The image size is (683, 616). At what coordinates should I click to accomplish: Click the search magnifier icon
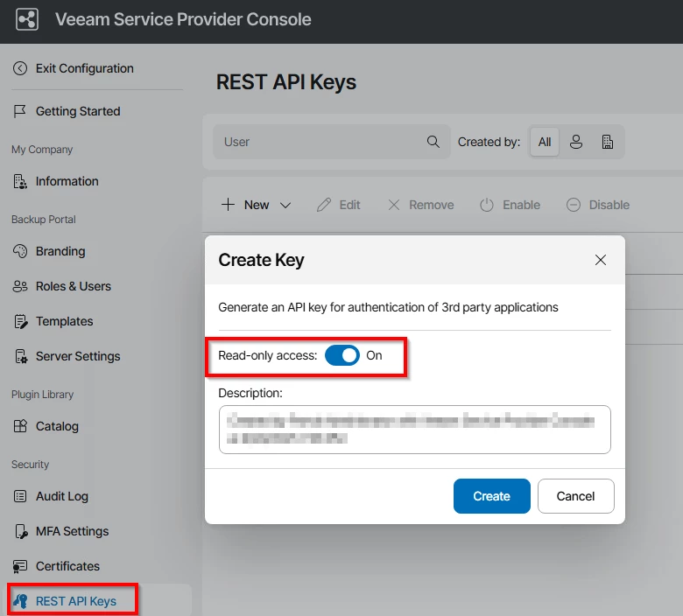(433, 142)
